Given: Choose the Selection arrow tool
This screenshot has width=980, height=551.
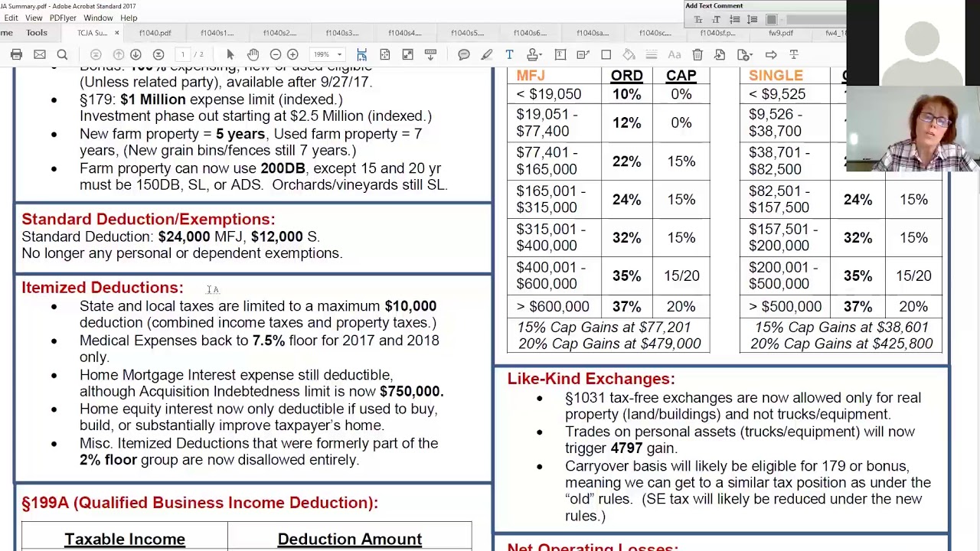Looking at the screenshot, I should pos(230,54).
